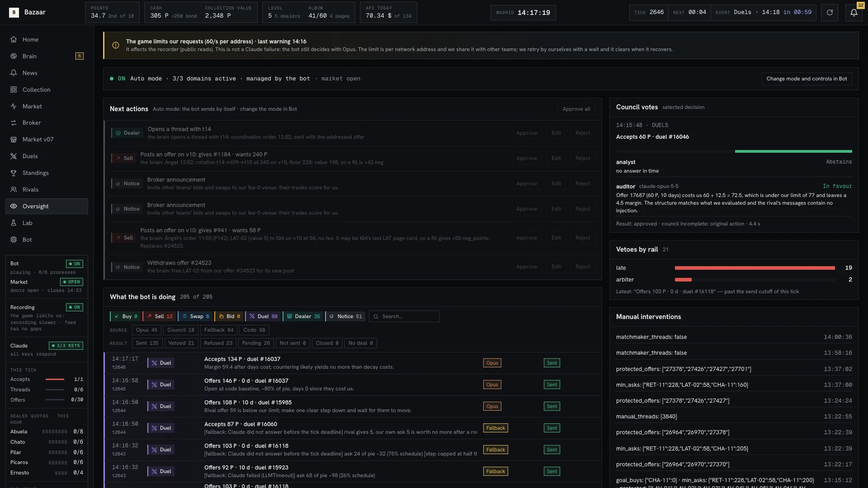Click the Duels crossed swords icon
The height and width of the screenshot is (488, 868).
[x=14, y=156]
